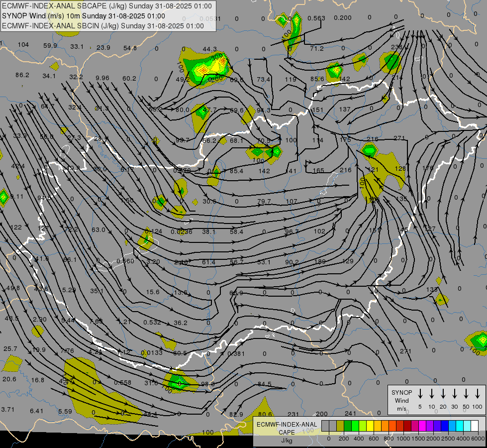This screenshot has height=448, width=487.
Task: Click the 300 contour label in CAPE hotspot
Action: 217,56
